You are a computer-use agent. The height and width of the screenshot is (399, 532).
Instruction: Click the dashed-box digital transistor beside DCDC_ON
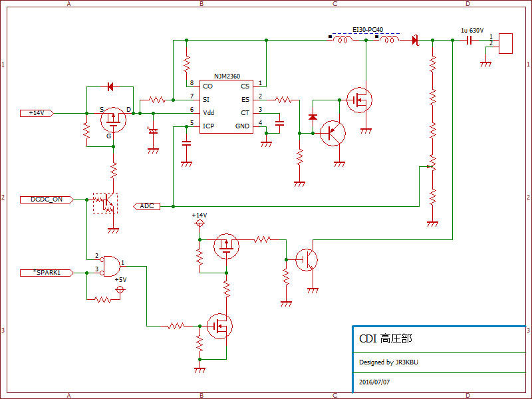tap(104, 203)
